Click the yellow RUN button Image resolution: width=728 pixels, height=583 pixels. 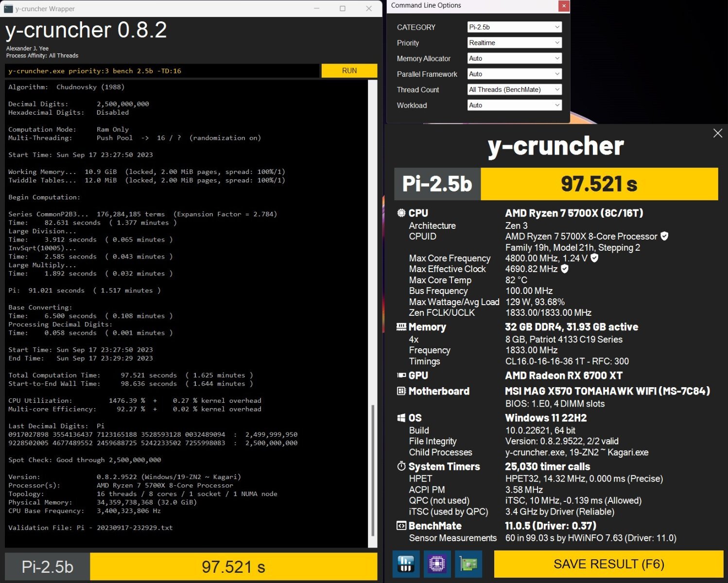click(x=349, y=71)
